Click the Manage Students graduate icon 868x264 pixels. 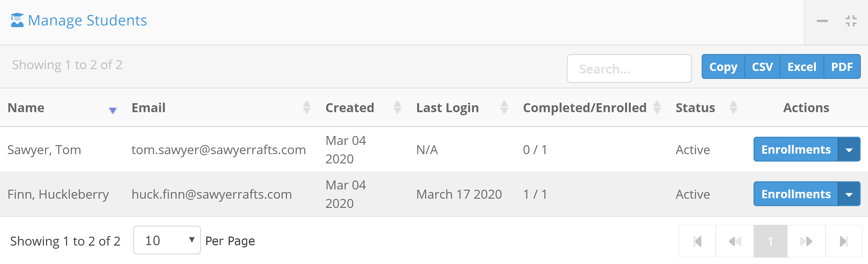click(17, 20)
